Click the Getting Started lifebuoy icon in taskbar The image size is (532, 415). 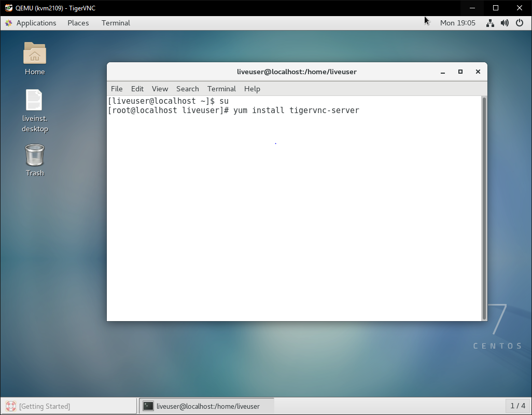click(11, 406)
